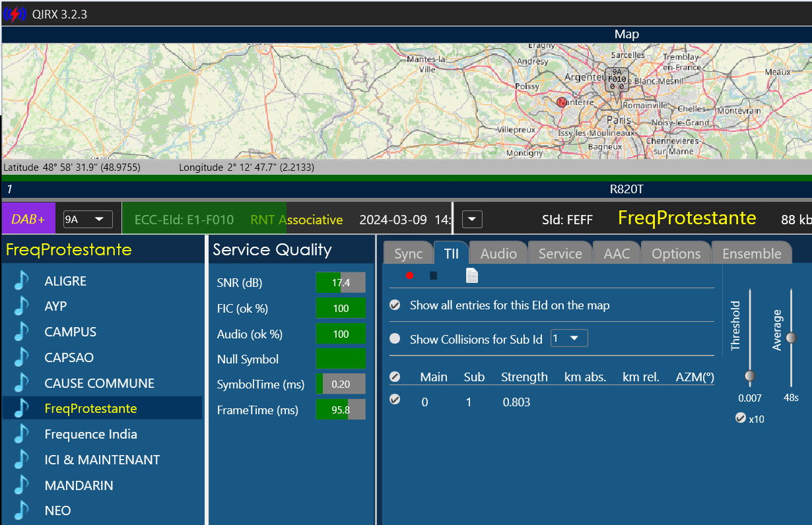
Task: Click Strength column header
Action: click(524, 377)
